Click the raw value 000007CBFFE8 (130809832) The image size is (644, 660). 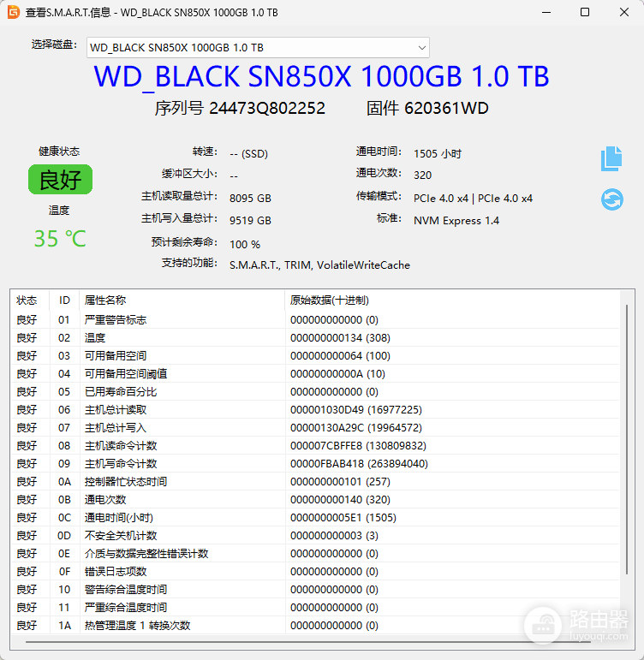358,446
